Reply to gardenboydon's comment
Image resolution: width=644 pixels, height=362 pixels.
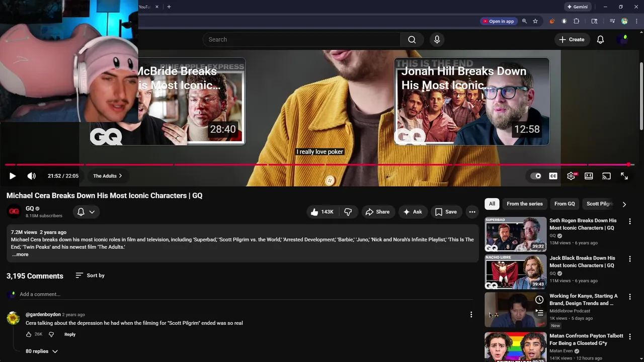(70, 334)
